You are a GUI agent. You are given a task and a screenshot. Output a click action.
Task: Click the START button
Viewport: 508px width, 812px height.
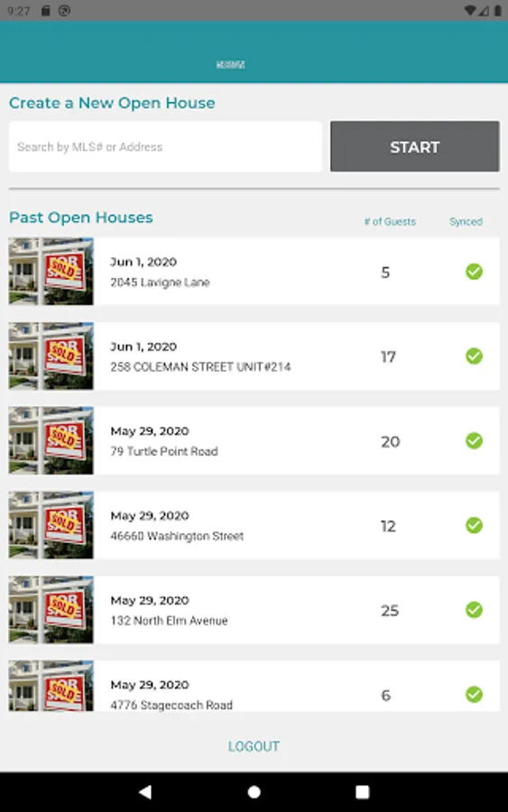(x=415, y=146)
